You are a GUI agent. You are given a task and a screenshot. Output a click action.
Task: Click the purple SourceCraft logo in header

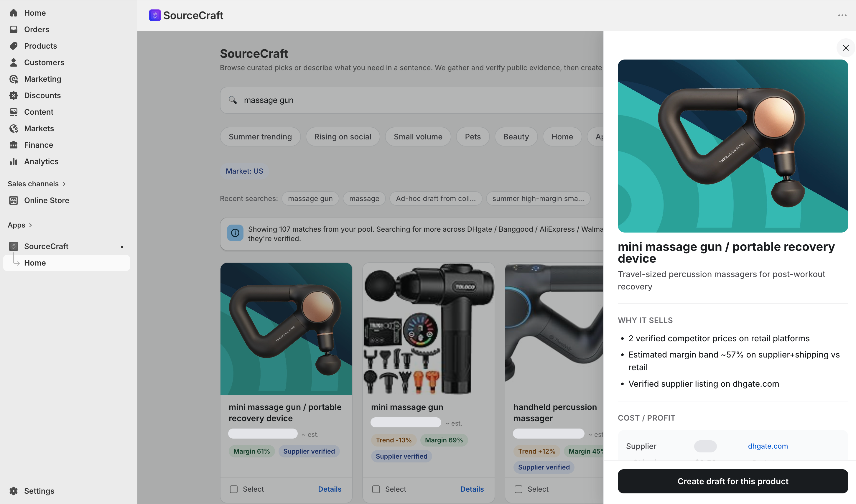pos(155,15)
